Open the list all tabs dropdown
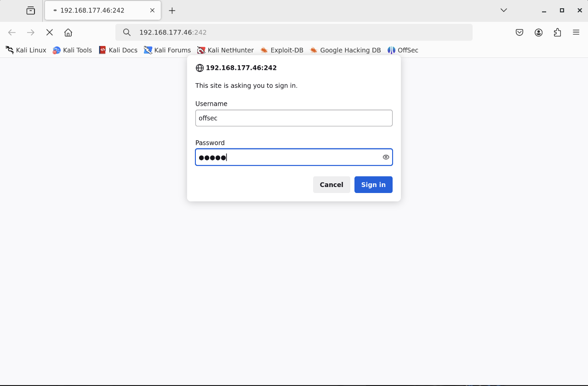 click(503, 10)
